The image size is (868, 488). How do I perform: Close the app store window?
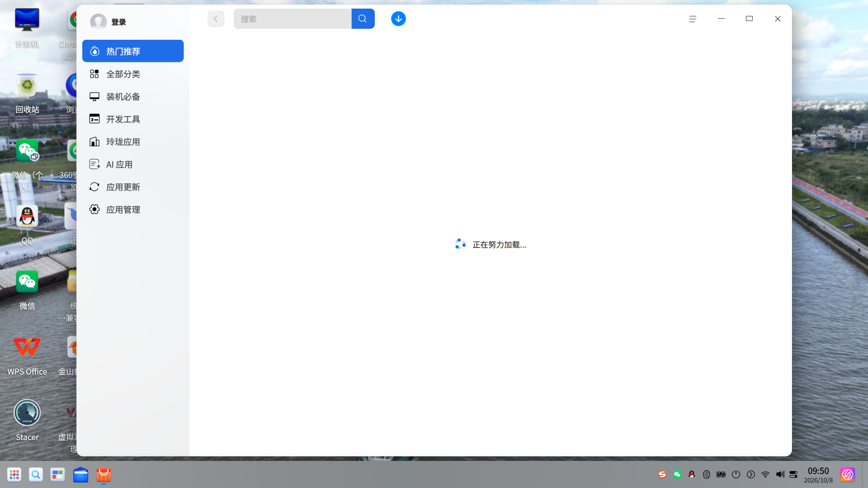tap(778, 19)
